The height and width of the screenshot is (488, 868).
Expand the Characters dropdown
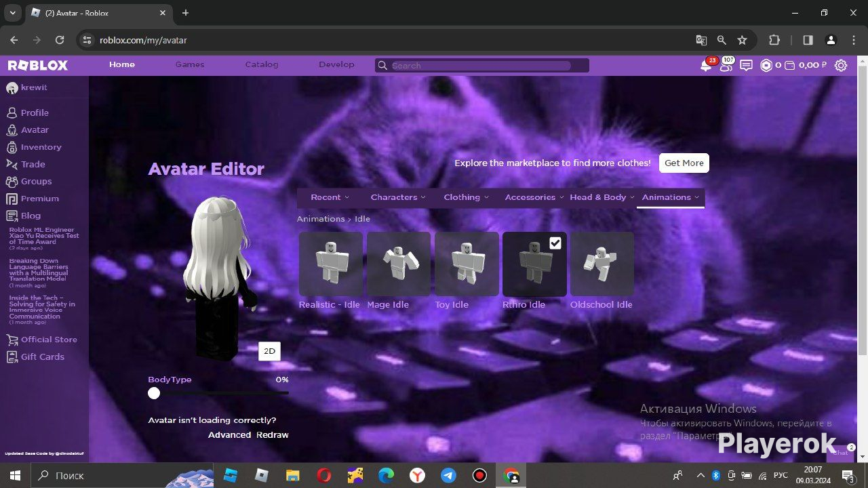tap(398, 197)
